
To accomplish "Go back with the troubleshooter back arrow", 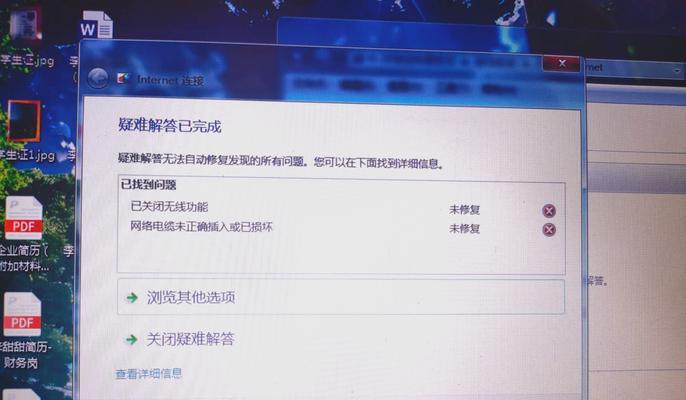I will 98,78.
